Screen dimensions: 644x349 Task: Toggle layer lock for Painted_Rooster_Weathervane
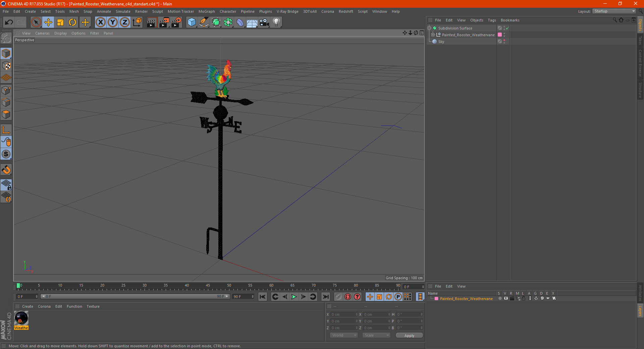click(524, 298)
